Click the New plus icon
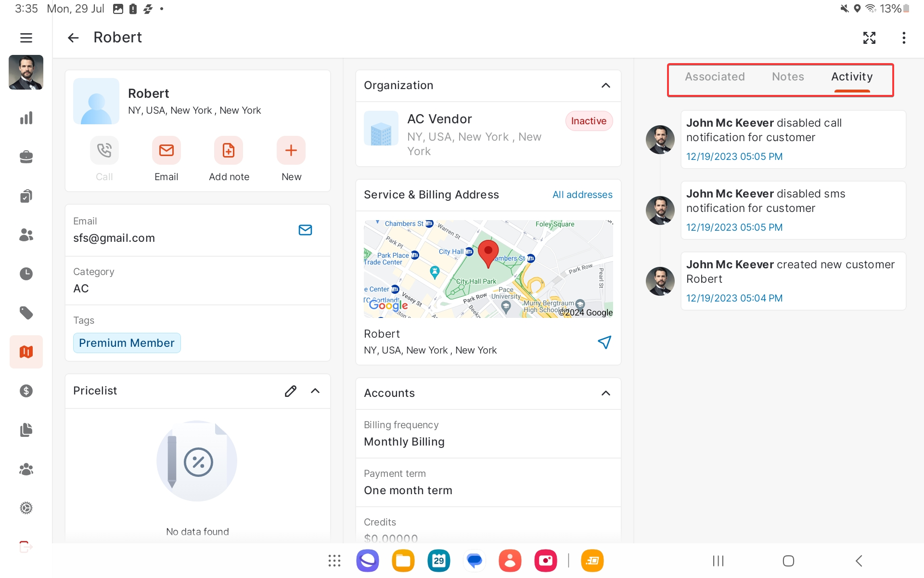 [x=291, y=150]
